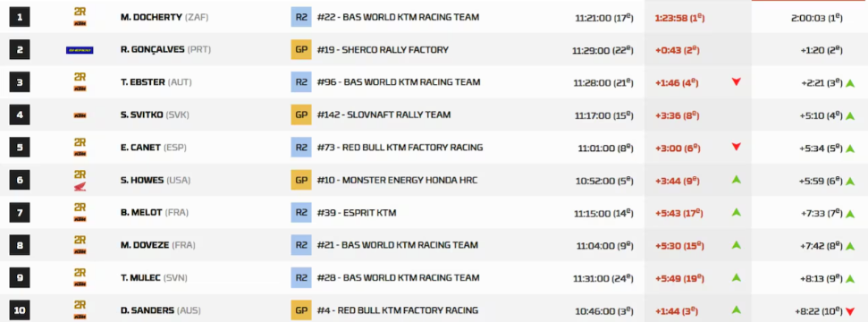Click overall time '2:00:03 (1e)'

(817, 18)
